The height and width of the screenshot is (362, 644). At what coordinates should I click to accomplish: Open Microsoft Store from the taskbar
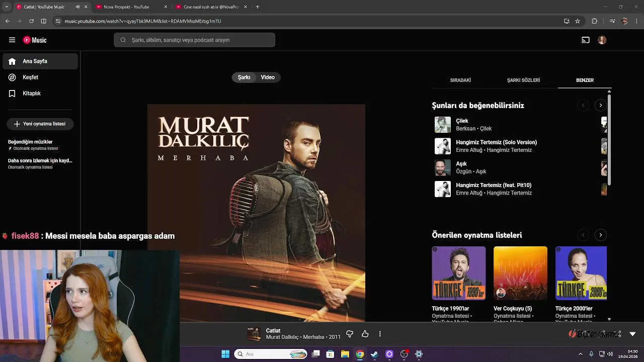click(x=331, y=354)
